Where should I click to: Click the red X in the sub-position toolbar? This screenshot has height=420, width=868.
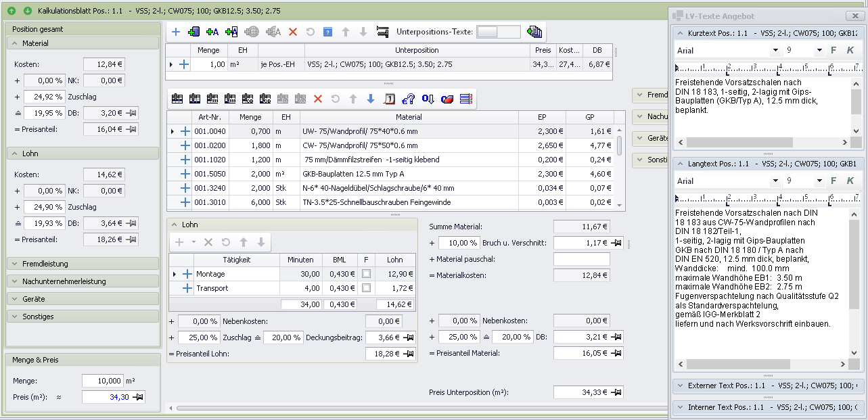pos(293,32)
